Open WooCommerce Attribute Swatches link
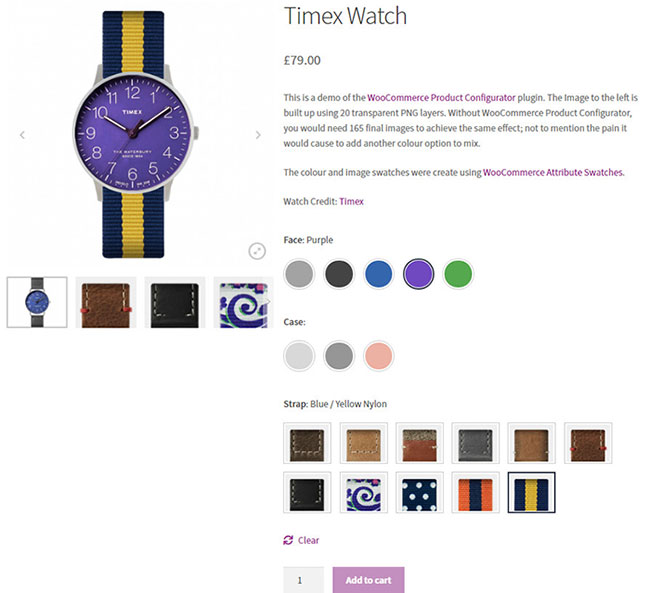The image size is (650, 593). tap(553, 172)
